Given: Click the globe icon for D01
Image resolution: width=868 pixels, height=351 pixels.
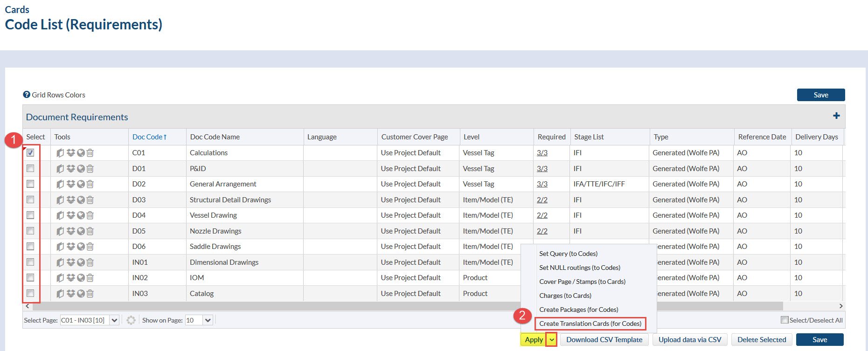Looking at the screenshot, I should [x=81, y=169].
